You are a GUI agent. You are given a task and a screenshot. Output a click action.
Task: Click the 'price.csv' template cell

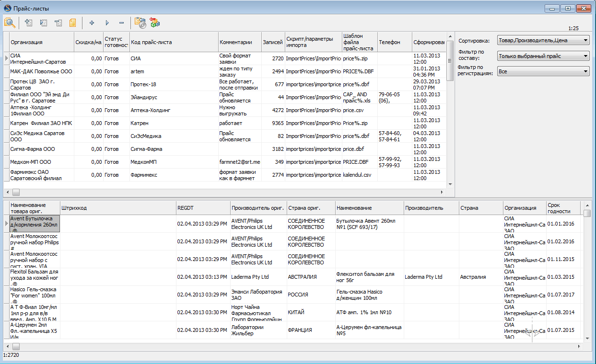[x=360, y=110]
